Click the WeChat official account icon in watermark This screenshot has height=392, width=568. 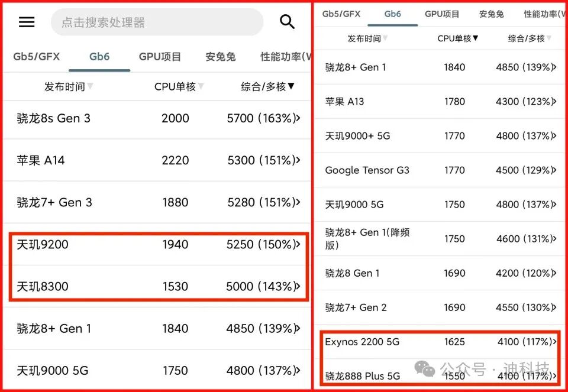tap(425, 370)
